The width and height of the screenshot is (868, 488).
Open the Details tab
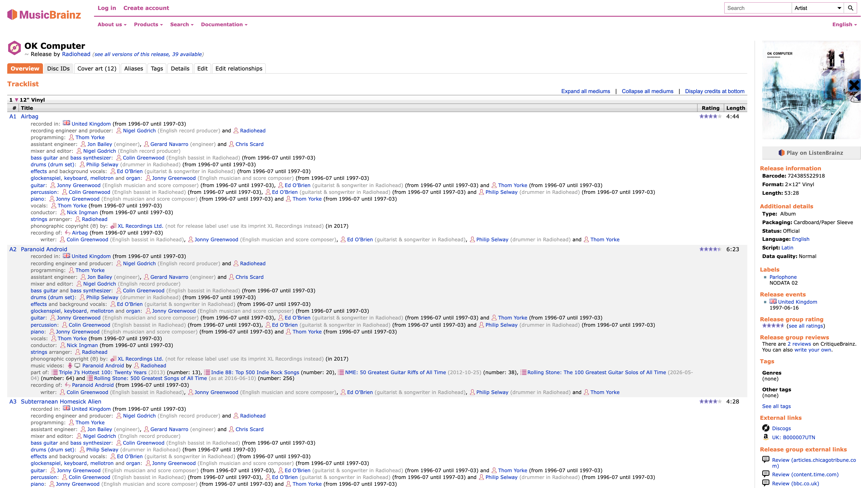180,68
